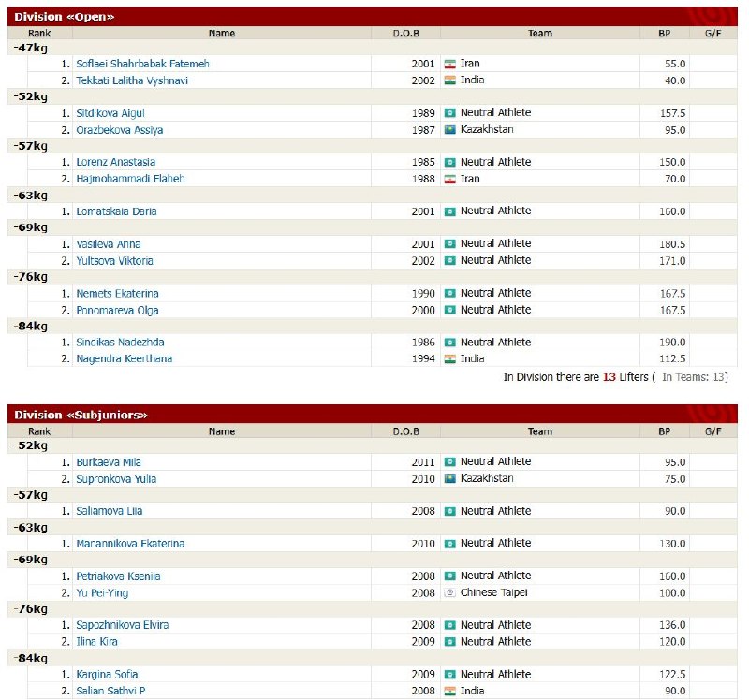Click Kazakhstan flag icon next to Supronkova Yulia
The image size is (749, 700).
point(450,479)
